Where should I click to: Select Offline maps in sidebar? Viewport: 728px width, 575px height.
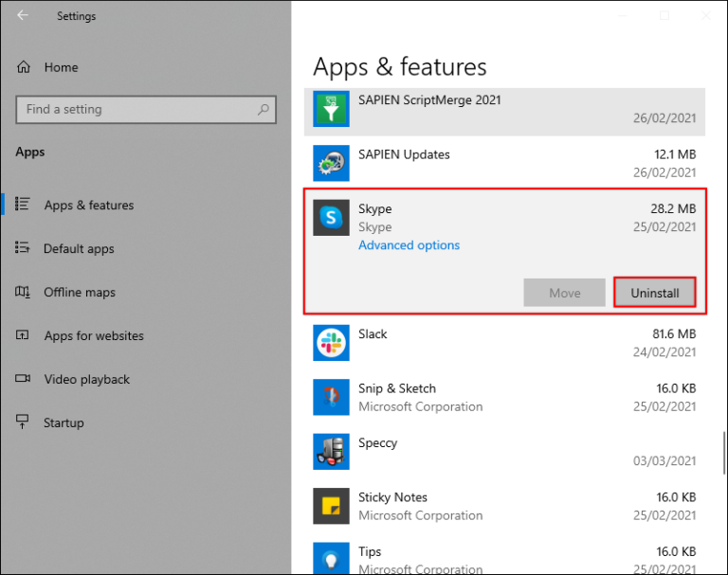[80, 293]
